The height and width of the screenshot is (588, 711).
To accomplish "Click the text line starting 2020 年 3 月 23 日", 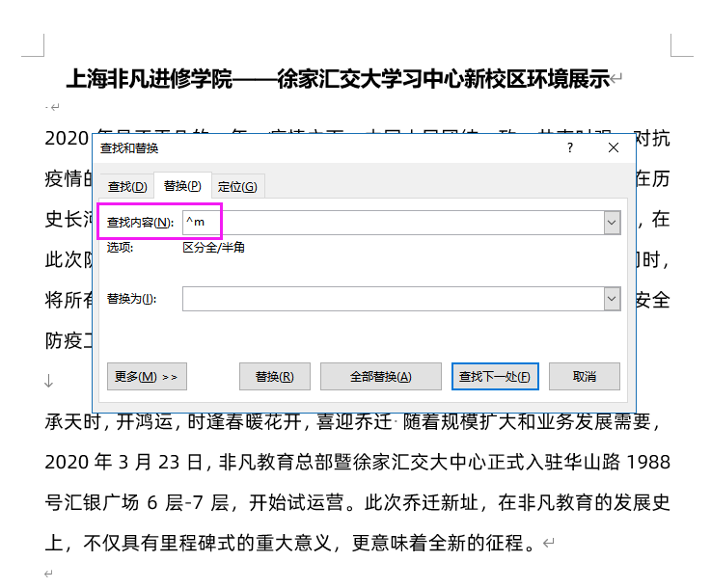I will 357,462.
